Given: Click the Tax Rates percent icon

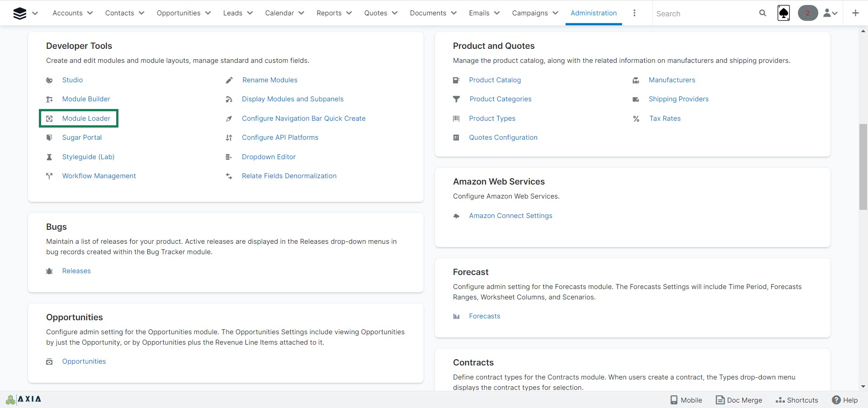Looking at the screenshot, I should tap(636, 119).
